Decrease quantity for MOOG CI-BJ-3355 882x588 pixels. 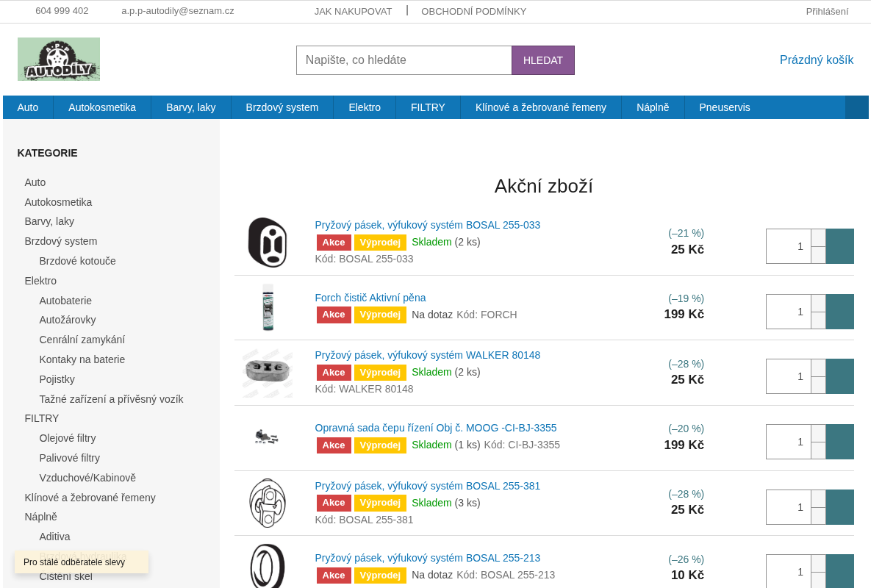[818, 451]
